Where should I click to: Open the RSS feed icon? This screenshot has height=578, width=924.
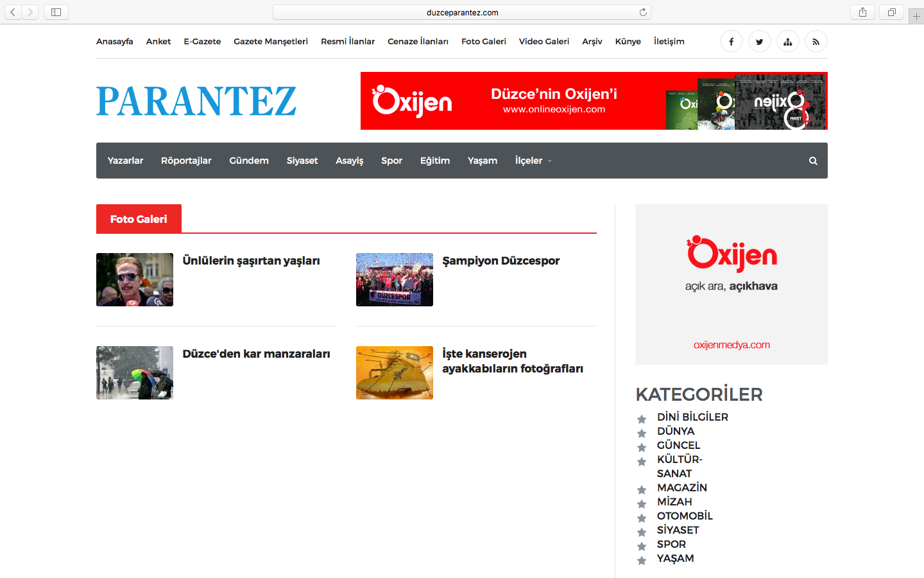816,42
